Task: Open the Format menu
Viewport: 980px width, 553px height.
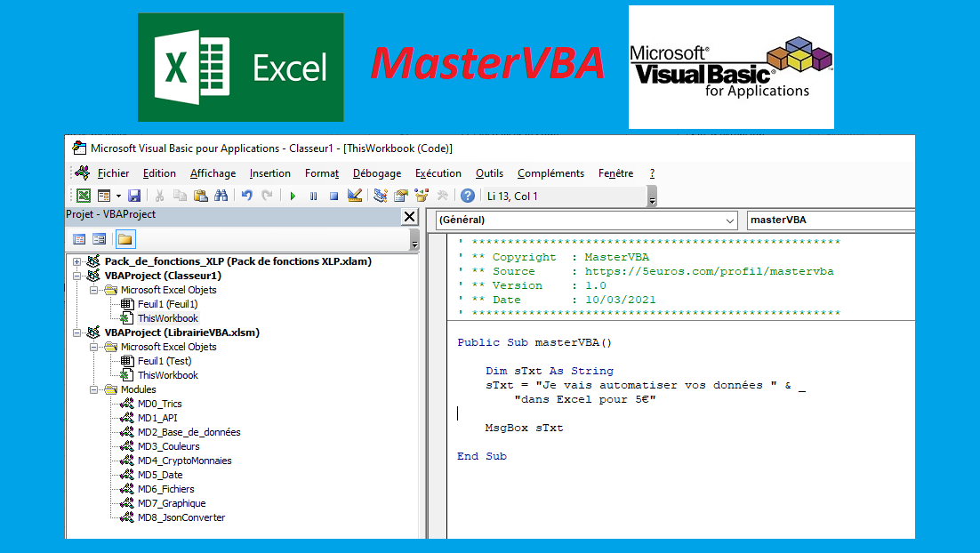Action: 322,173
